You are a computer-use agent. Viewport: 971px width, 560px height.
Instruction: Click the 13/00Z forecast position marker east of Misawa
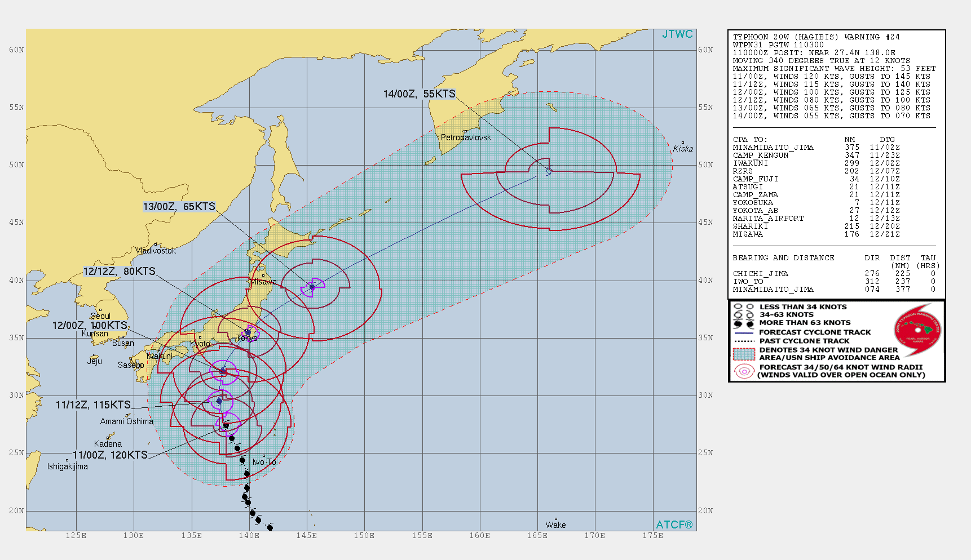point(312,287)
